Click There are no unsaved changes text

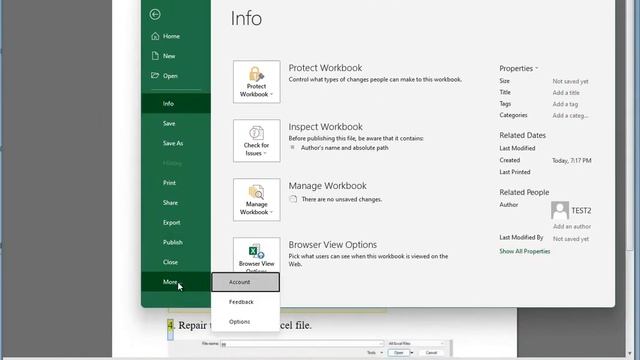point(342,200)
